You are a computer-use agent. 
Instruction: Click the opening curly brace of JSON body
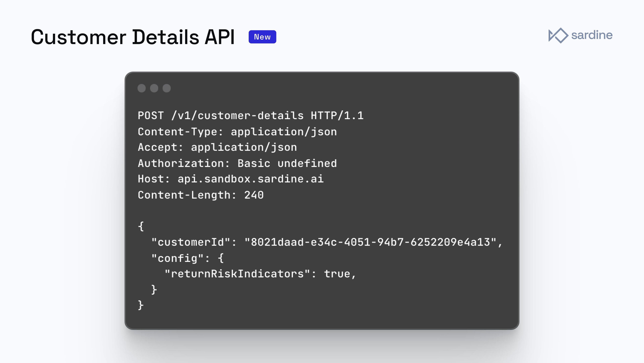pyautogui.click(x=141, y=226)
